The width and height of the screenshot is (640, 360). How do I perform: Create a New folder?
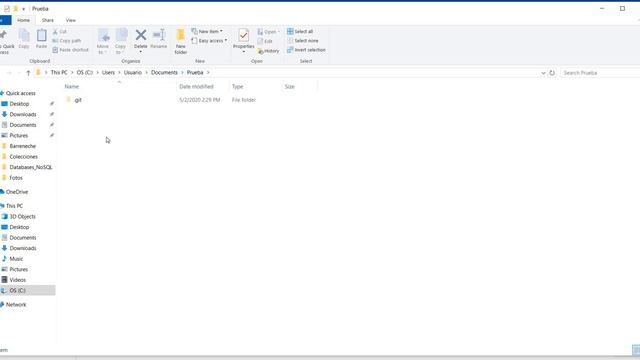(x=181, y=41)
